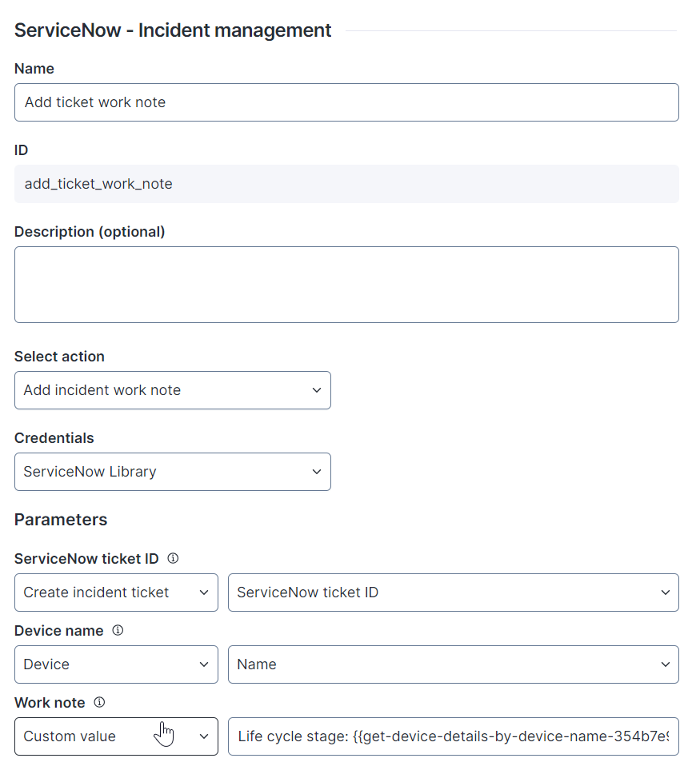Click the Credentials dropdown chevron arrow
The height and width of the screenshot is (782, 700).
point(316,472)
